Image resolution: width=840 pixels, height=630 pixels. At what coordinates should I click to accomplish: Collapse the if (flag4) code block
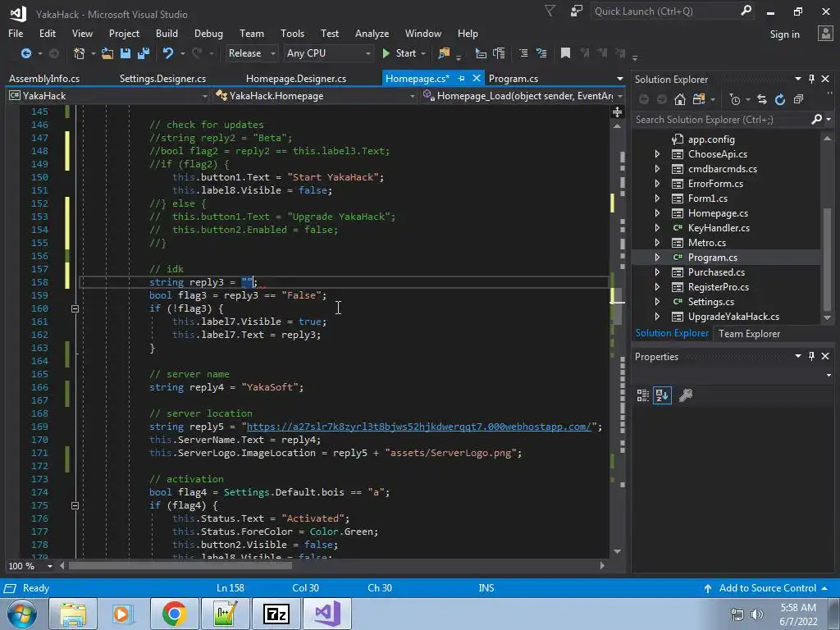point(75,505)
